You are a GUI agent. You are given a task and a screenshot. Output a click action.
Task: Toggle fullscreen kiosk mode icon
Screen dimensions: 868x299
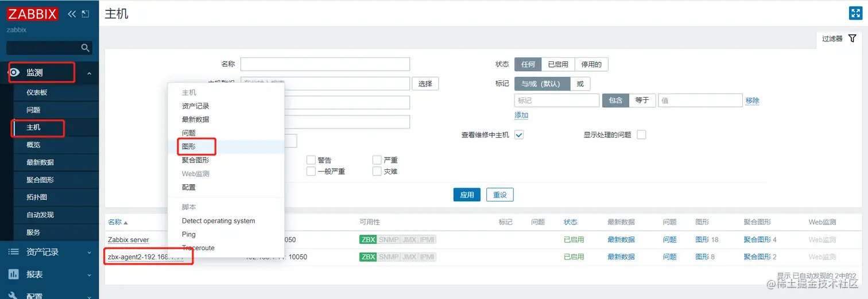pos(855,13)
